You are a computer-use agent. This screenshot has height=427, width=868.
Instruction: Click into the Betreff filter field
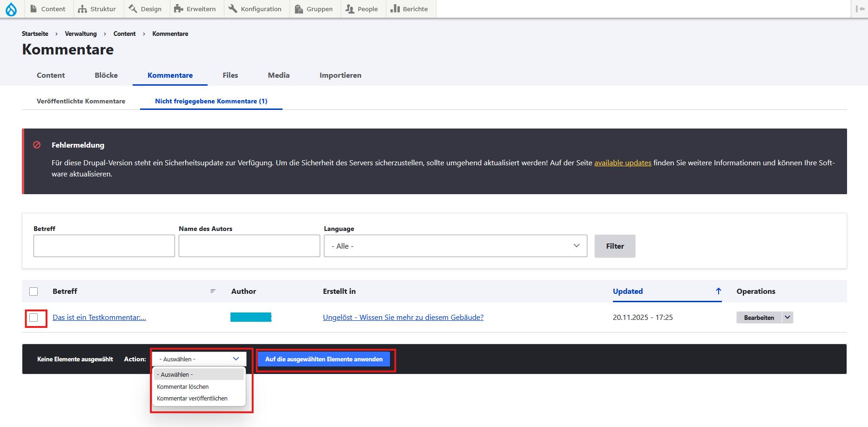tap(104, 246)
